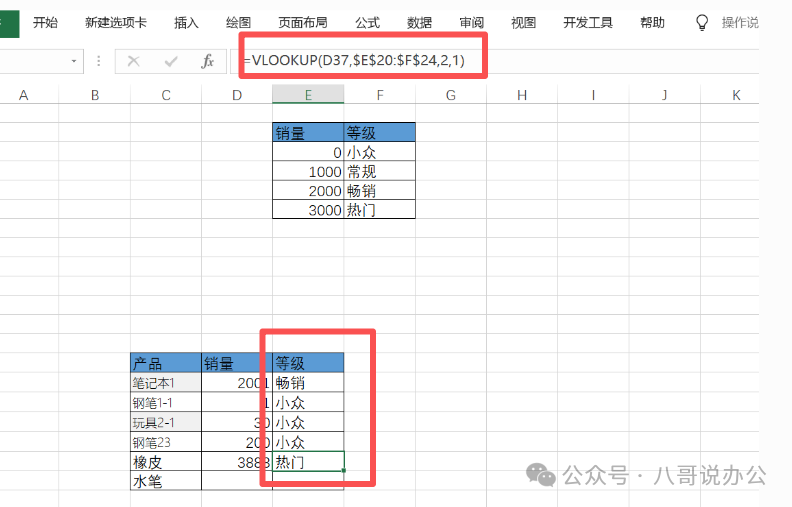Select column C header
This screenshot has height=507, width=792.
[166, 95]
